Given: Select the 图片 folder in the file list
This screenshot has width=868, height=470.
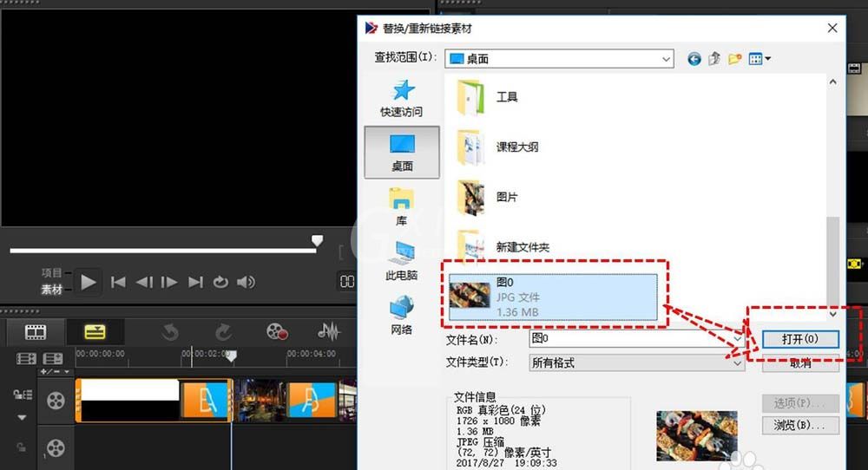Looking at the screenshot, I should [487, 197].
